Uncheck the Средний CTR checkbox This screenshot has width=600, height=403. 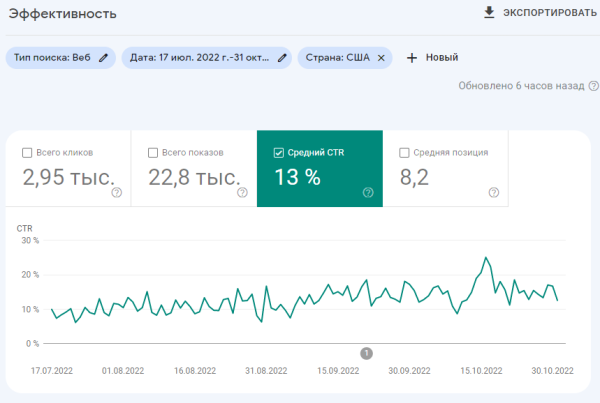click(x=279, y=153)
